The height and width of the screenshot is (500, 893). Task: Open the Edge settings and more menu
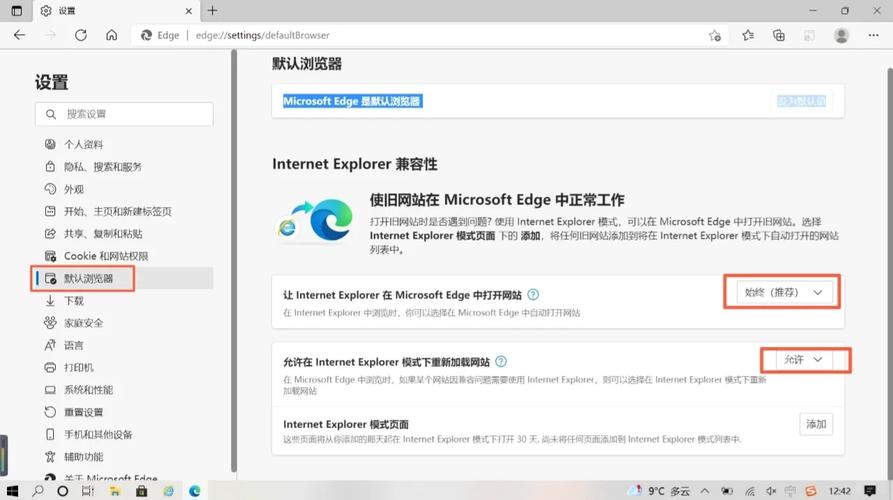(x=872, y=35)
